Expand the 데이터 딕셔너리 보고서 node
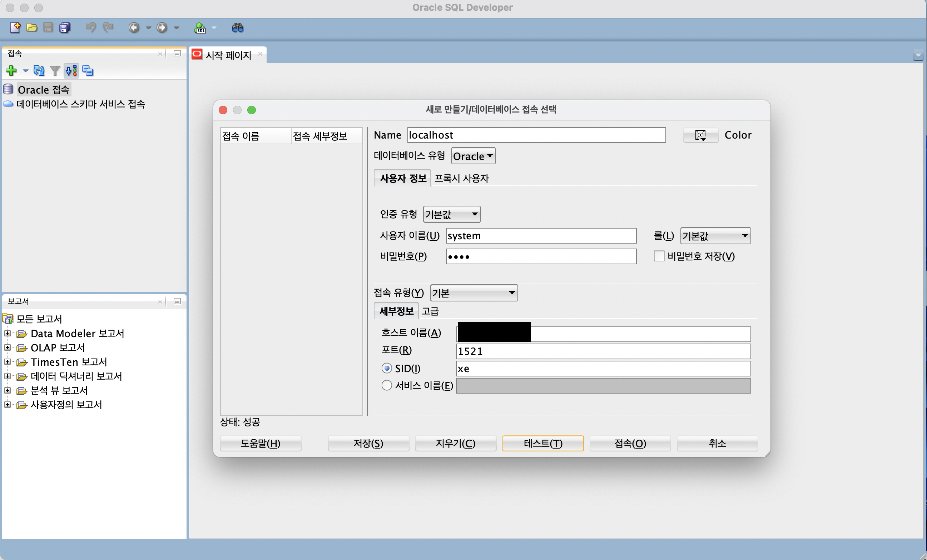The width and height of the screenshot is (927, 560). [x=7, y=376]
